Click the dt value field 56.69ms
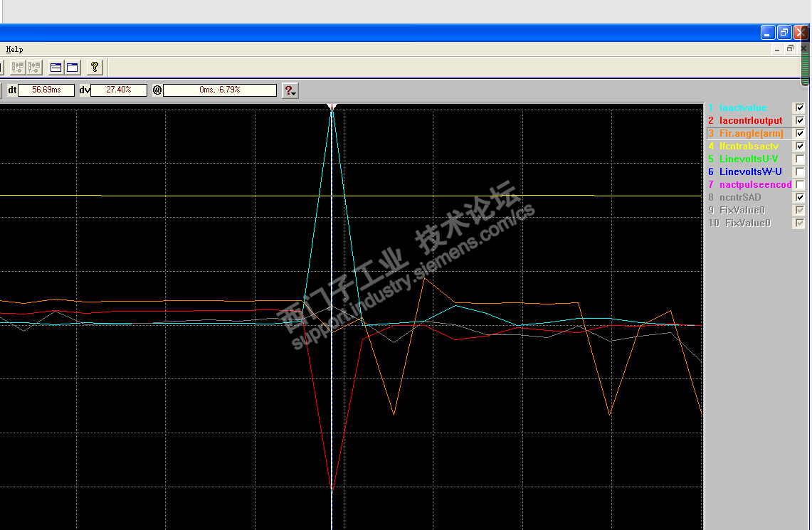Viewport: 812px width, 530px height. (x=46, y=90)
